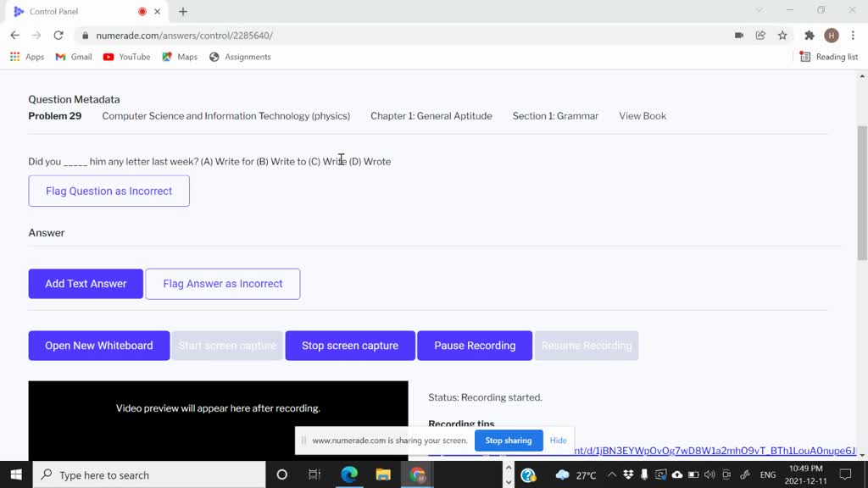This screenshot has width=868, height=488.
Task: Click the share page icon in address bar
Action: [760, 36]
